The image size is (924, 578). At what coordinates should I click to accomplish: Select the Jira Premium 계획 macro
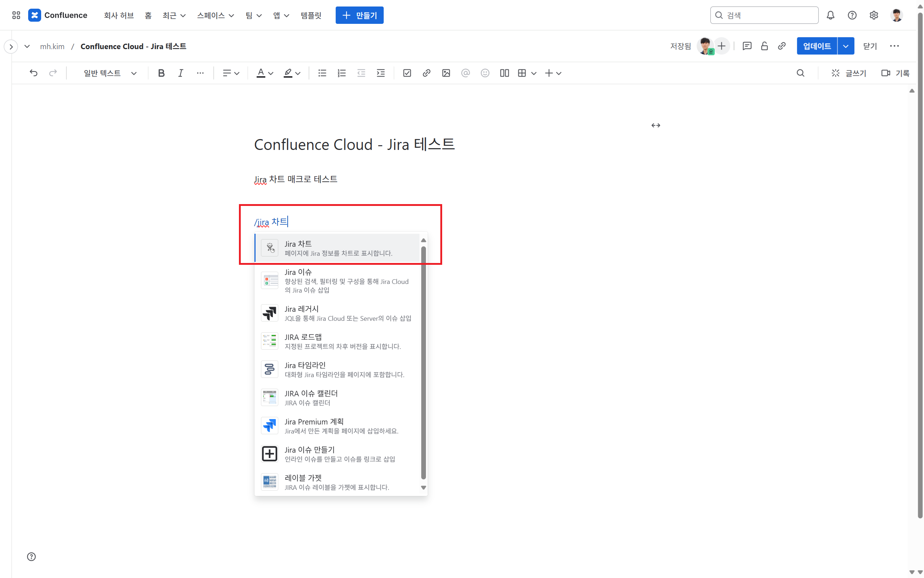pos(337,426)
